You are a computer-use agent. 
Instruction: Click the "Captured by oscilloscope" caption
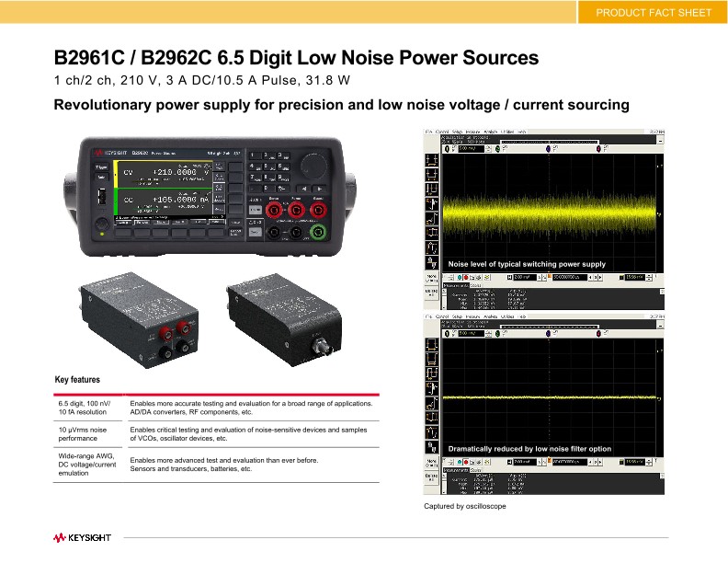(x=465, y=506)
